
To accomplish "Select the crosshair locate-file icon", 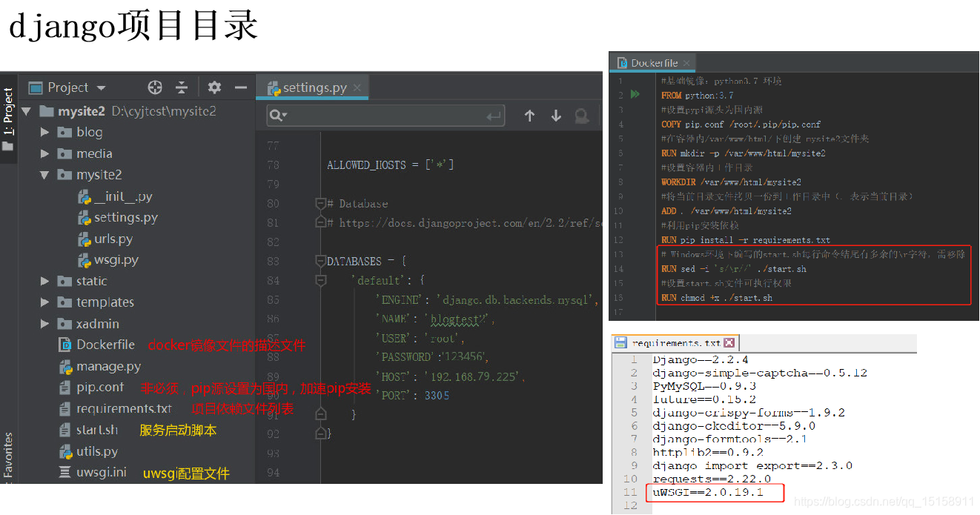I will (155, 87).
